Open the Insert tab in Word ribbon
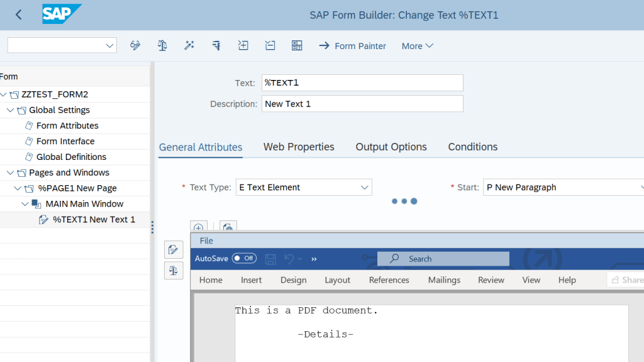Screen dimensions: 644x362 (251, 280)
